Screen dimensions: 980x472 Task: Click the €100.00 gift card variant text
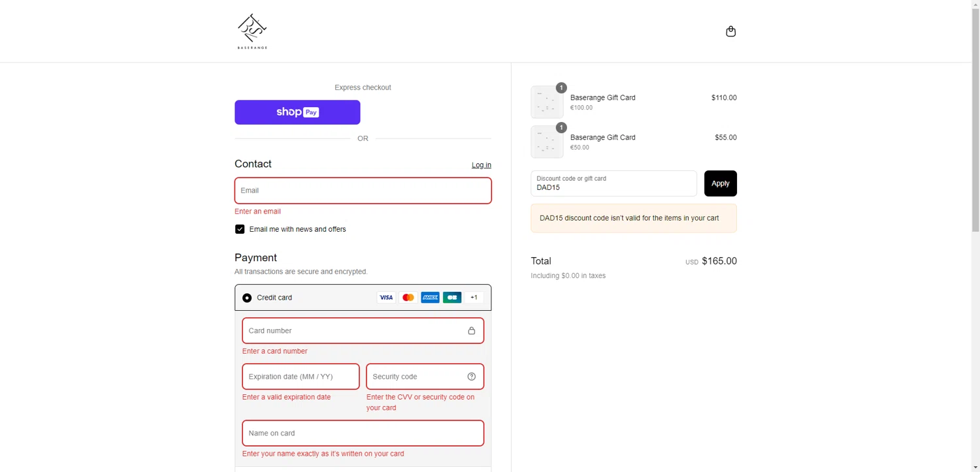(x=581, y=108)
